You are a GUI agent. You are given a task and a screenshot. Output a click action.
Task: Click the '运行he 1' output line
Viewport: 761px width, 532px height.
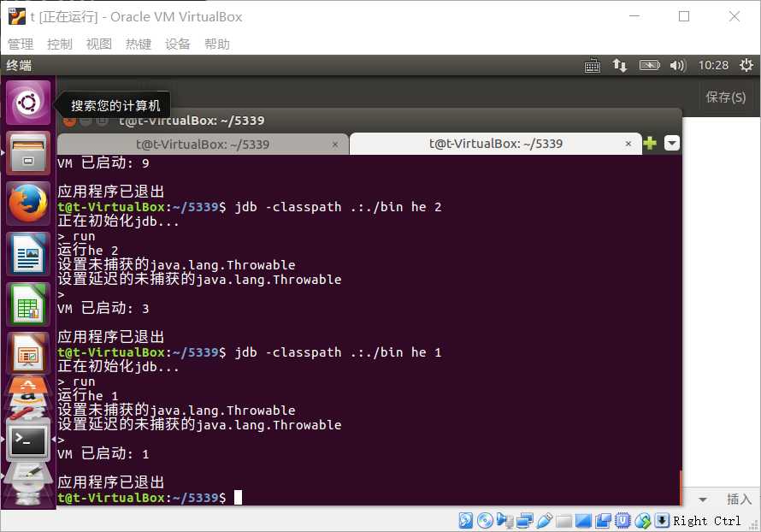88,396
